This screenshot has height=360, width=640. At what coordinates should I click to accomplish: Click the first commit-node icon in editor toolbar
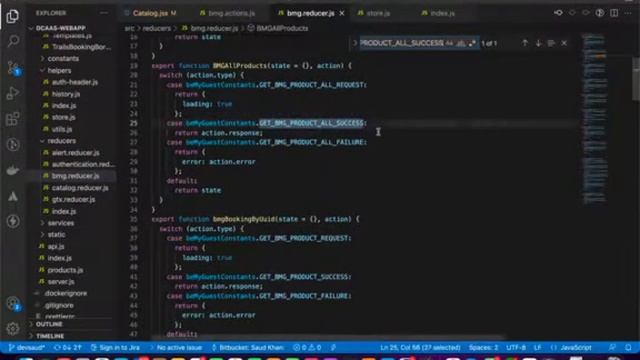(558, 13)
